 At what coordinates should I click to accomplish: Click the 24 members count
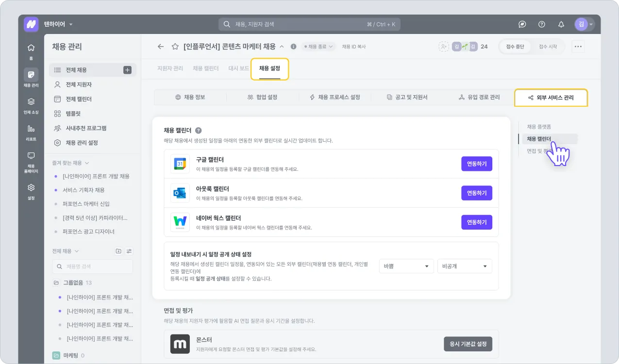484,47
